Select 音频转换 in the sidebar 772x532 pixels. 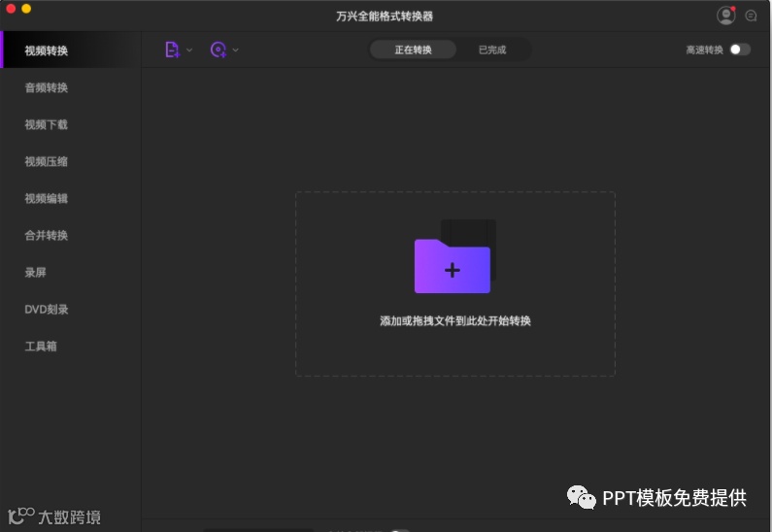[47, 87]
